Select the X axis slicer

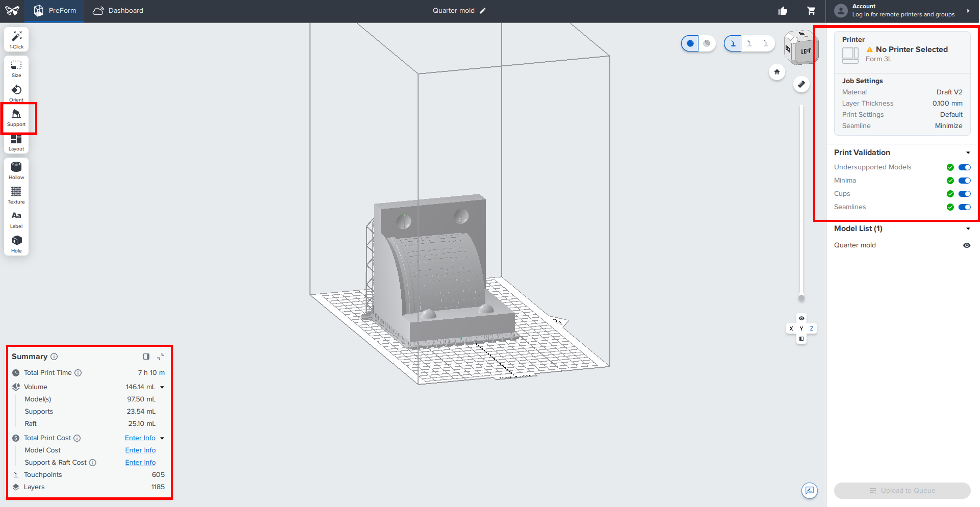(x=791, y=328)
